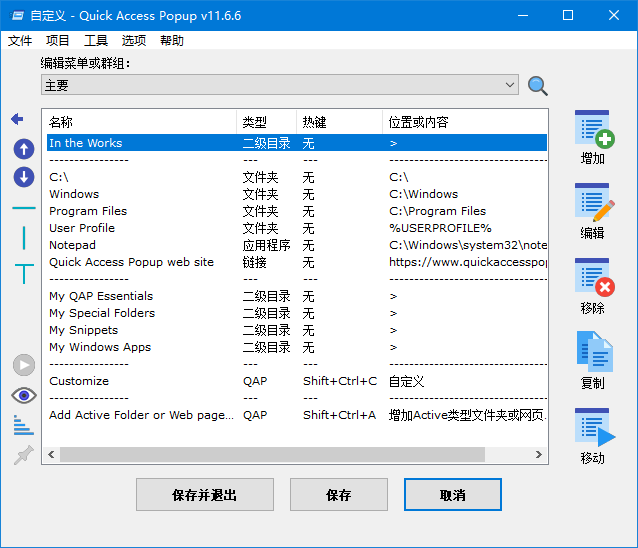The height and width of the screenshot is (548, 638).
Task: Open search with magnifying glass icon
Action: (537, 86)
